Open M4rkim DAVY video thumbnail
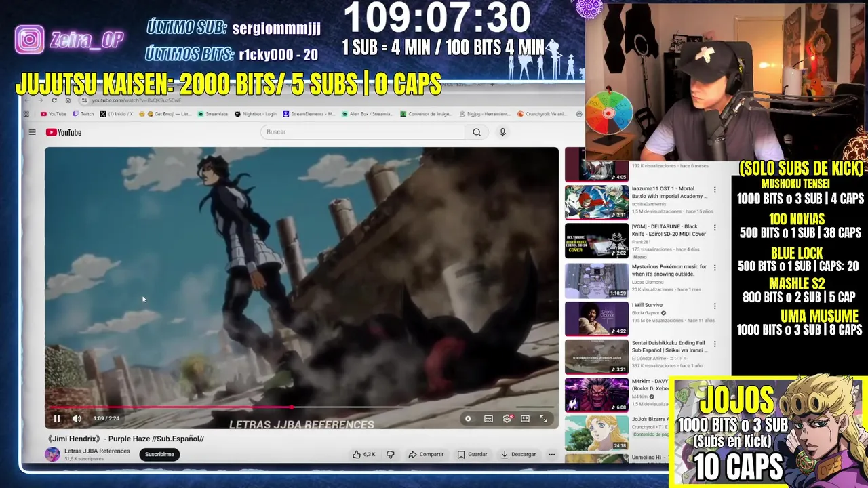868x488 pixels. 597,394
